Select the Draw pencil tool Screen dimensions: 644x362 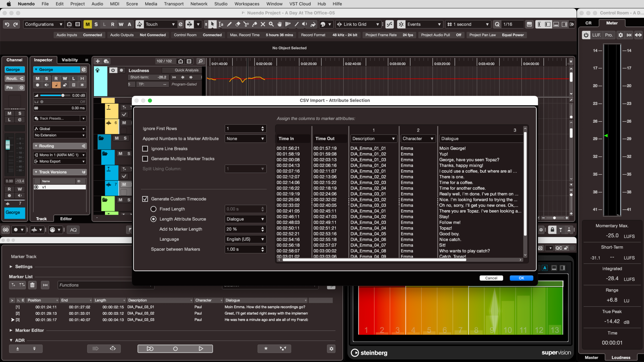click(229, 24)
